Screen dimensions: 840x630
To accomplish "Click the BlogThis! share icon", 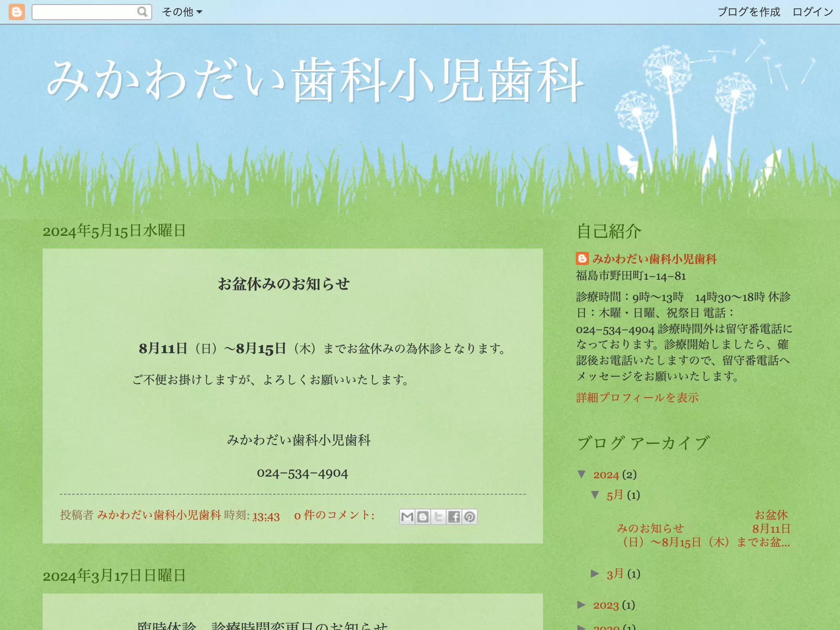I will 423,517.
